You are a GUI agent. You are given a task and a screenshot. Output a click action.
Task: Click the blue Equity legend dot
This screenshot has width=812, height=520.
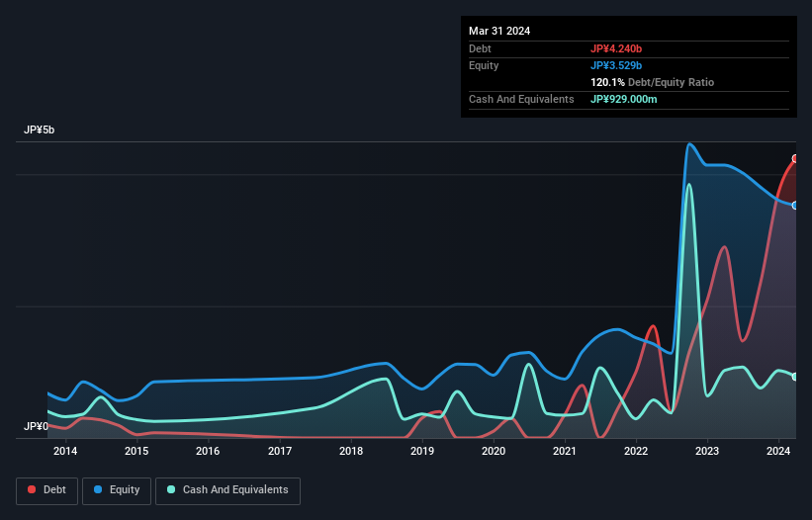(98, 489)
